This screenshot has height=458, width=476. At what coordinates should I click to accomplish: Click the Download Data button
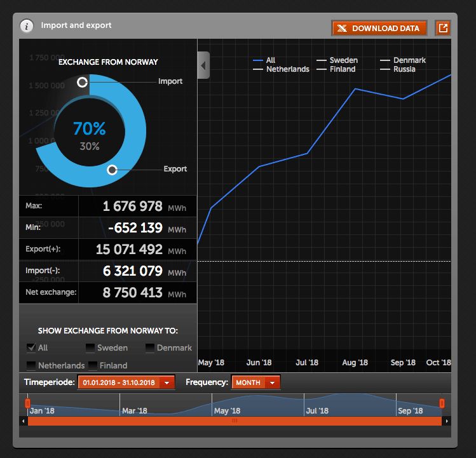click(x=379, y=28)
